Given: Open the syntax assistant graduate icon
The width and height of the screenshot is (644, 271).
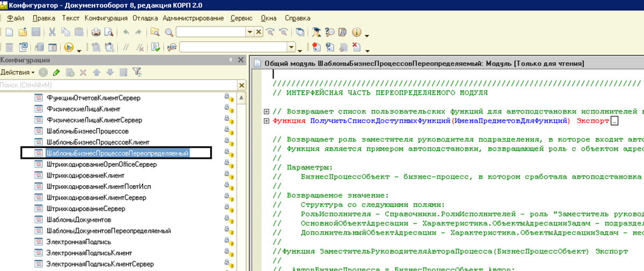Looking at the screenshot, I should [316, 32].
